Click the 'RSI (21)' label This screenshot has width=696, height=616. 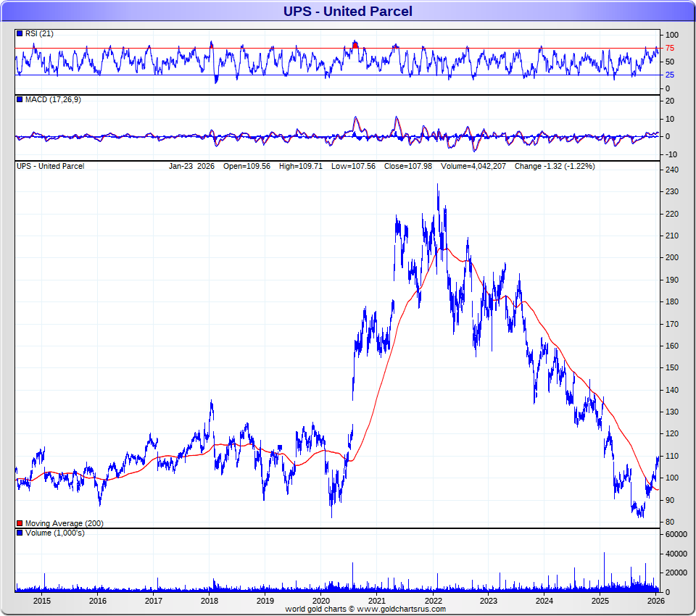click(39, 33)
